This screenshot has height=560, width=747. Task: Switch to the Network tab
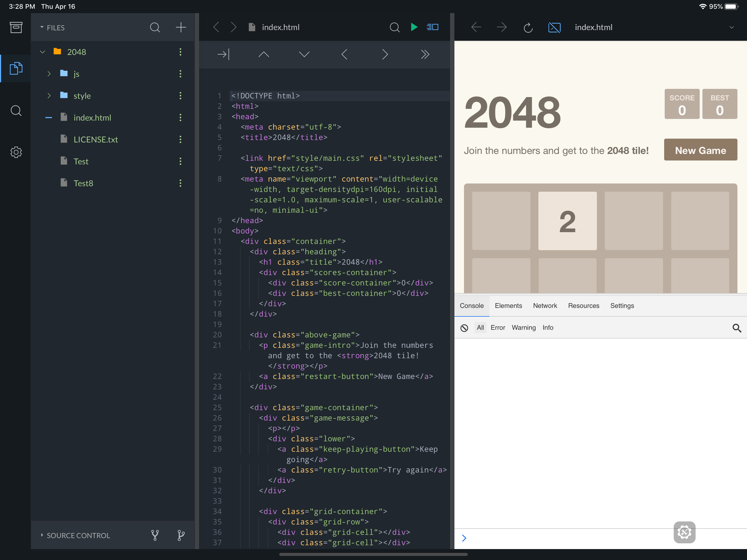tap(545, 306)
